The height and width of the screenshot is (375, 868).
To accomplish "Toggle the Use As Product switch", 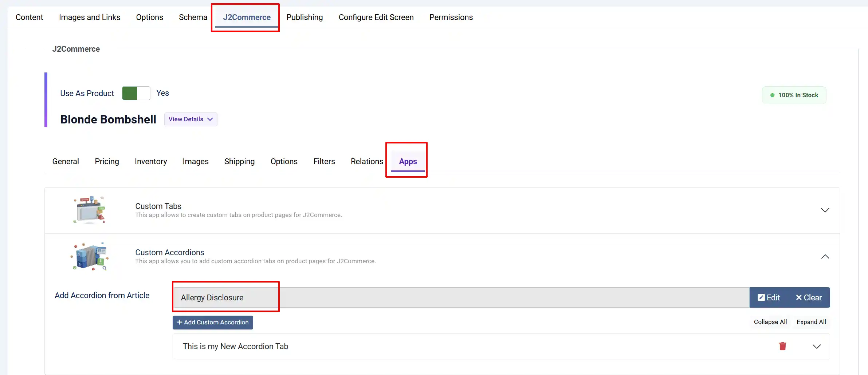I will pos(136,93).
